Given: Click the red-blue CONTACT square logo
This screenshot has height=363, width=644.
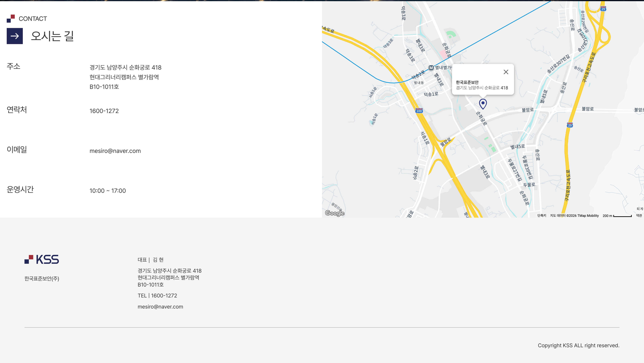Looking at the screenshot, I should pos(11,18).
